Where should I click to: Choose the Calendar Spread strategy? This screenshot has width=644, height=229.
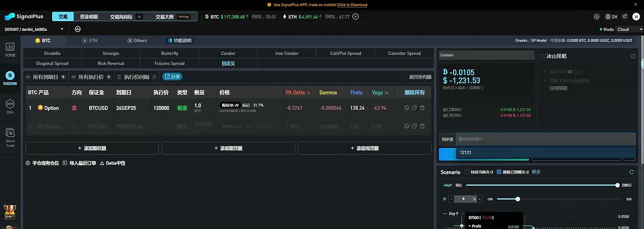coord(404,53)
